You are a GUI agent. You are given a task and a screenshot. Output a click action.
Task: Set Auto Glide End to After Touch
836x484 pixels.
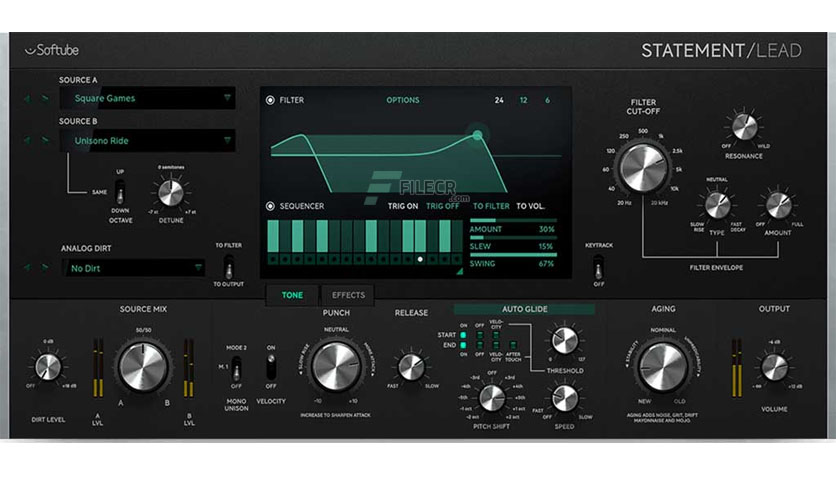pos(513,345)
